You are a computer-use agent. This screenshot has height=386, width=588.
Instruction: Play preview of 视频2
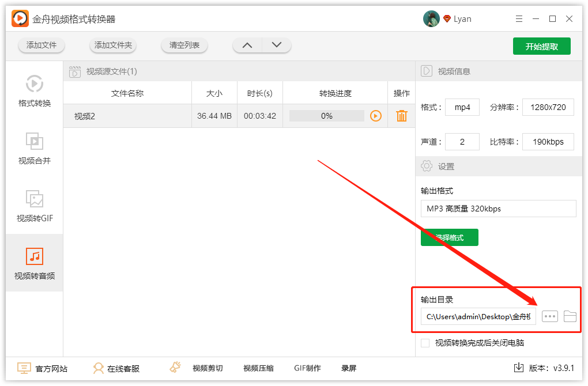[376, 116]
